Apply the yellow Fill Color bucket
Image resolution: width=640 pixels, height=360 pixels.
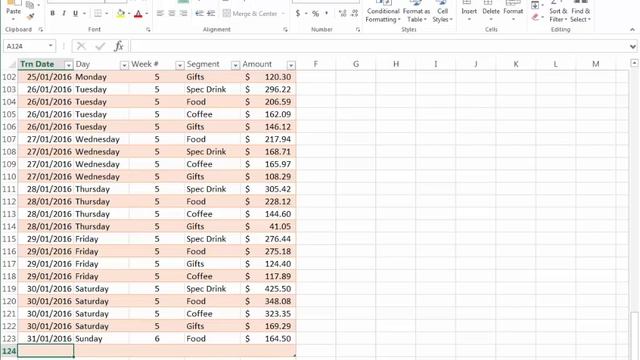tap(120, 13)
